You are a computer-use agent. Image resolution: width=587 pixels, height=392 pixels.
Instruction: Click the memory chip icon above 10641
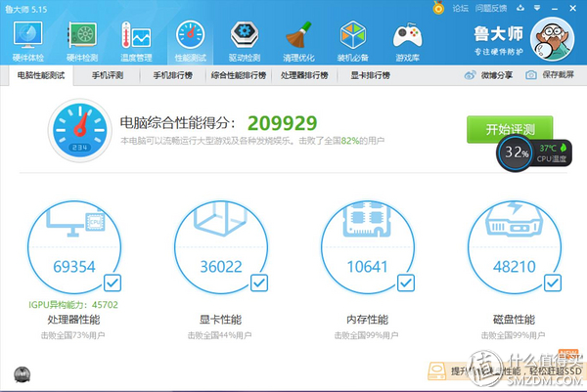tap(367, 220)
